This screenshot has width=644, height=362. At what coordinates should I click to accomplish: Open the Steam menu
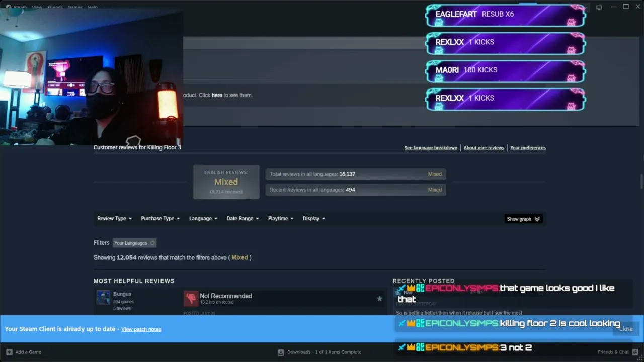(20, 7)
